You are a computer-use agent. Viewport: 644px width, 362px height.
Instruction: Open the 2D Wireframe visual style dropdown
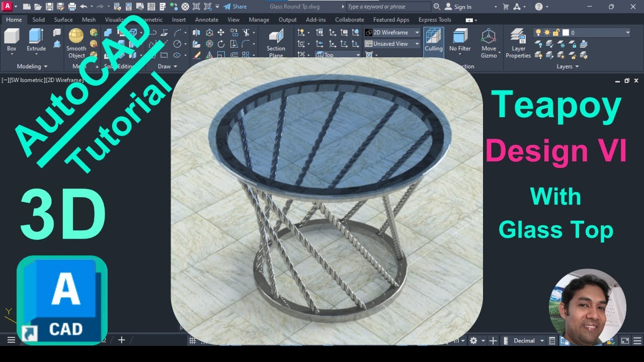coord(392,32)
